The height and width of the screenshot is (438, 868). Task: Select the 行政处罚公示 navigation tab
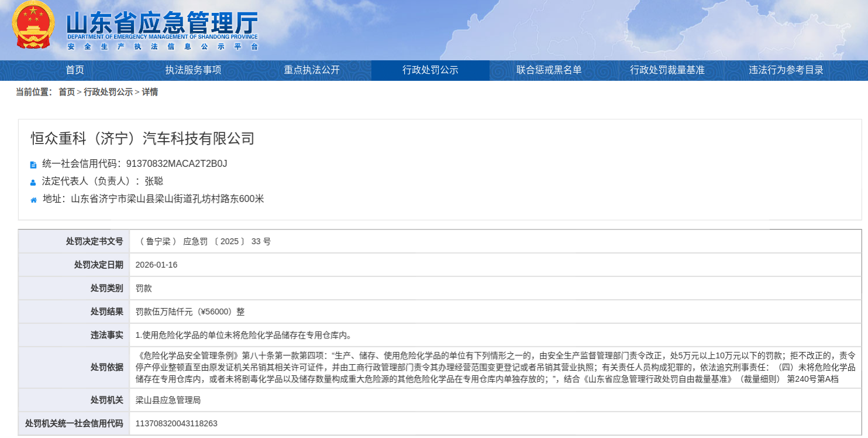point(430,70)
